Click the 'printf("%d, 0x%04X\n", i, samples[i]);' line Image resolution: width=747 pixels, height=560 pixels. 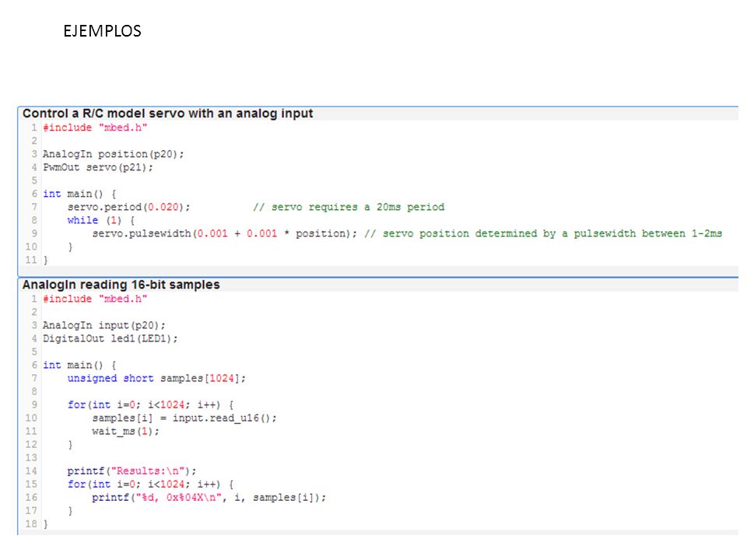[x=209, y=498]
